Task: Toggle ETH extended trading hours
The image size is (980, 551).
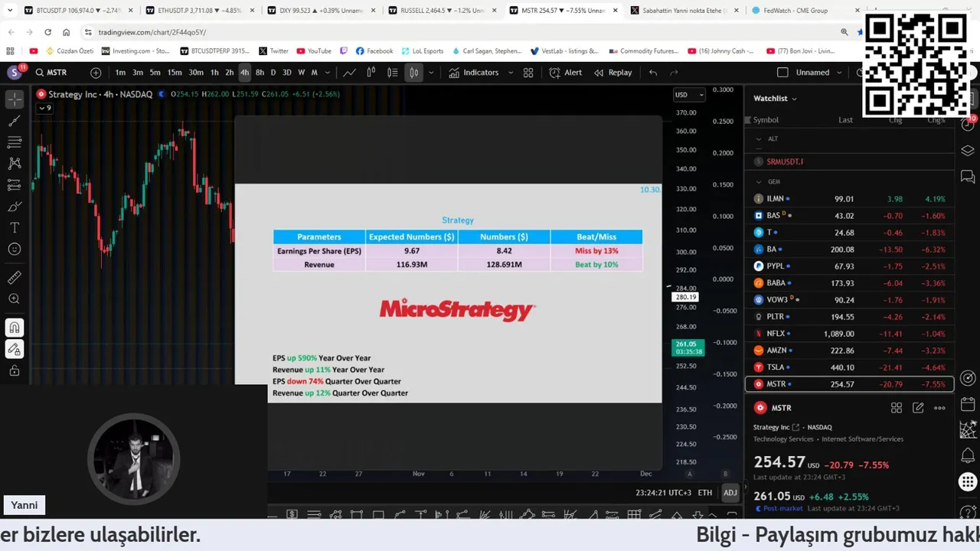Action: [705, 493]
